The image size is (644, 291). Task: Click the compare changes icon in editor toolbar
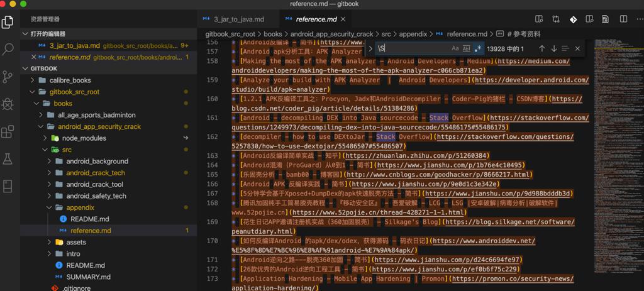pyautogui.click(x=556, y=19)
